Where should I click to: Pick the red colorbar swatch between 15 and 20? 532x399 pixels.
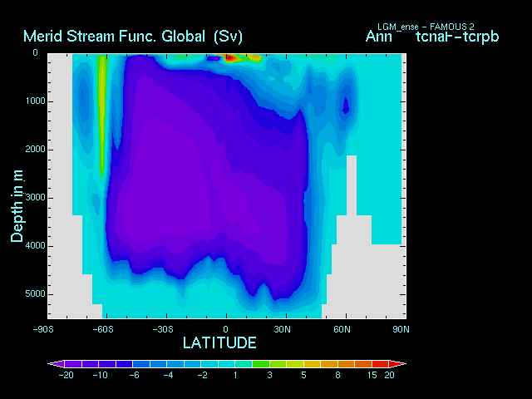pos(381,364)
